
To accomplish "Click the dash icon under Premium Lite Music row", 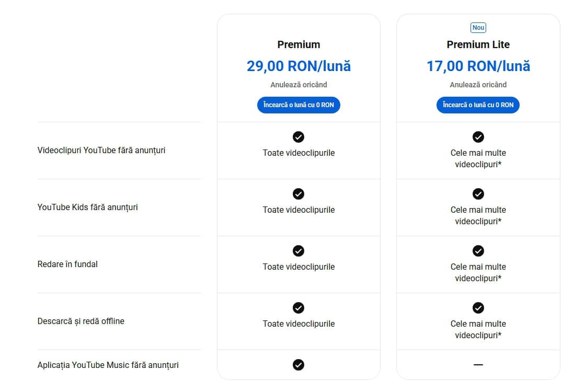I will 478,365.
